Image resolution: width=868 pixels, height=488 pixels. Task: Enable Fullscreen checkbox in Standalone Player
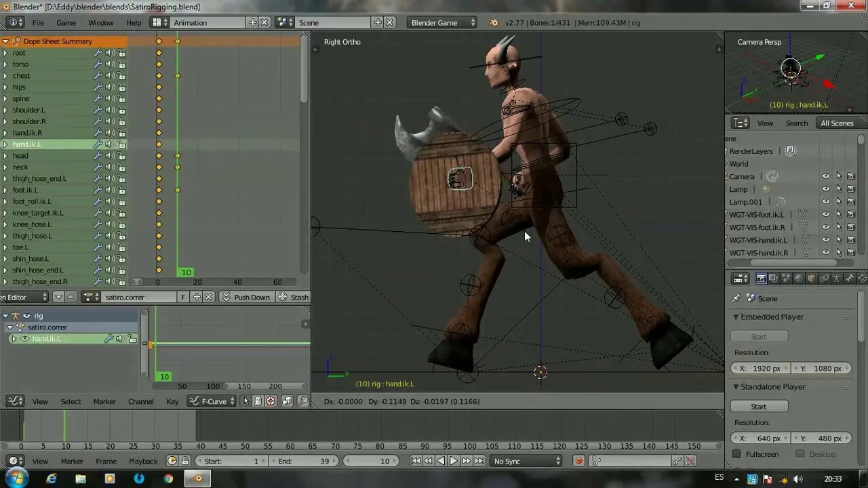point(737,454)
